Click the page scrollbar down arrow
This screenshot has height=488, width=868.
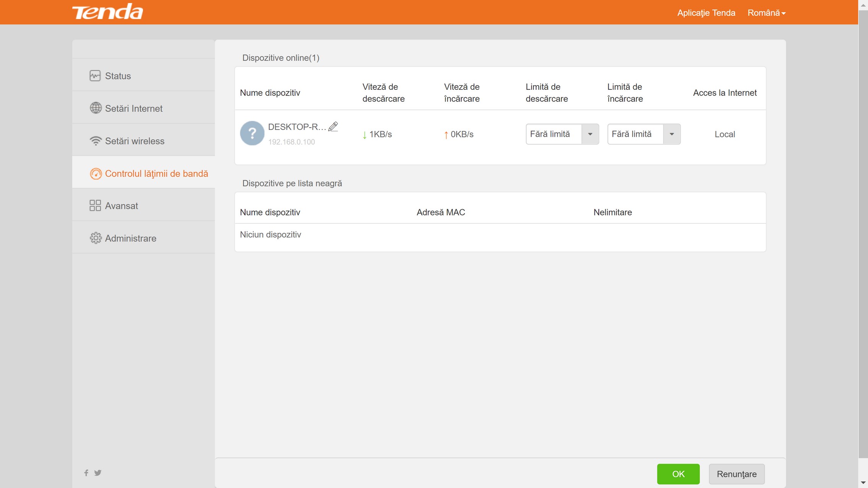click(x=863, y=483)
